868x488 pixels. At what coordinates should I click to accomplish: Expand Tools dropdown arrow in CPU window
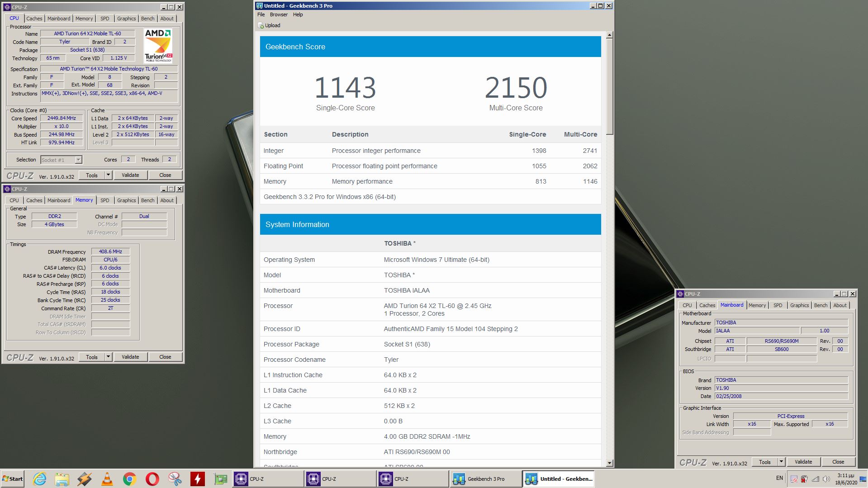tap(108, 175)
